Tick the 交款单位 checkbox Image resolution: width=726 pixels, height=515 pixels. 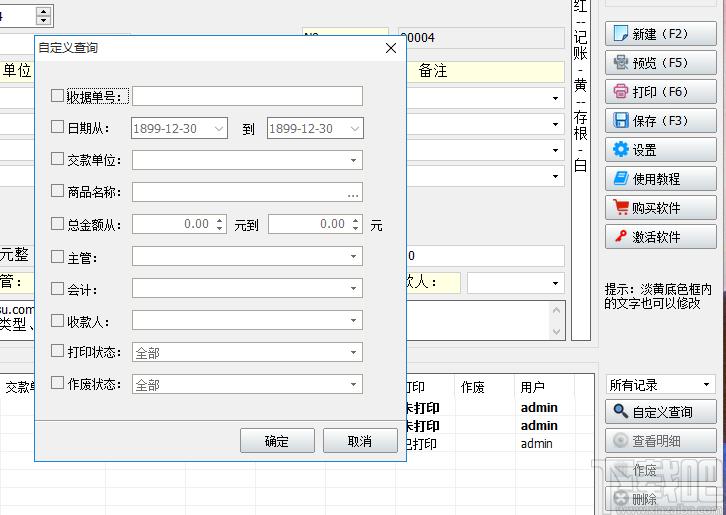point(57,159)
